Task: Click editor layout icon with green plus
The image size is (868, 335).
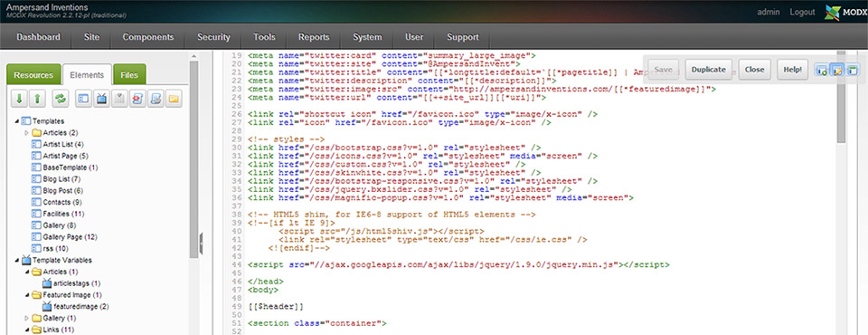Action: (821, 71)
